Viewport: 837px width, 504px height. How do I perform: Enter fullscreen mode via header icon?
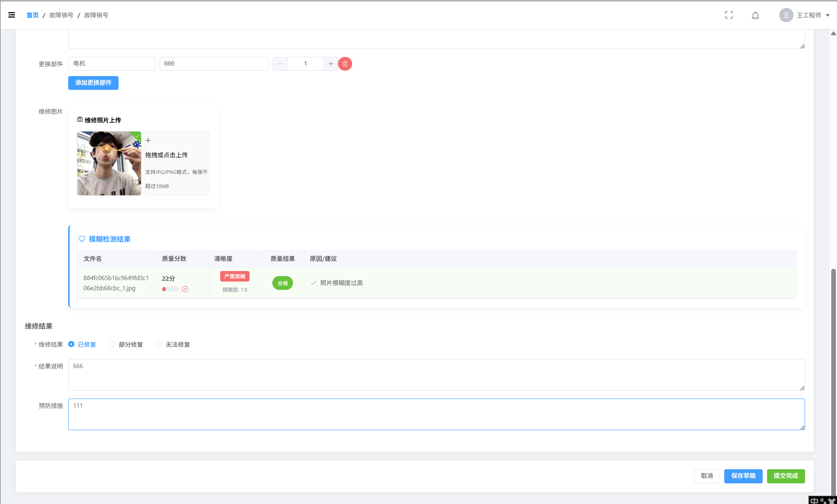click(x=729, y=15)
